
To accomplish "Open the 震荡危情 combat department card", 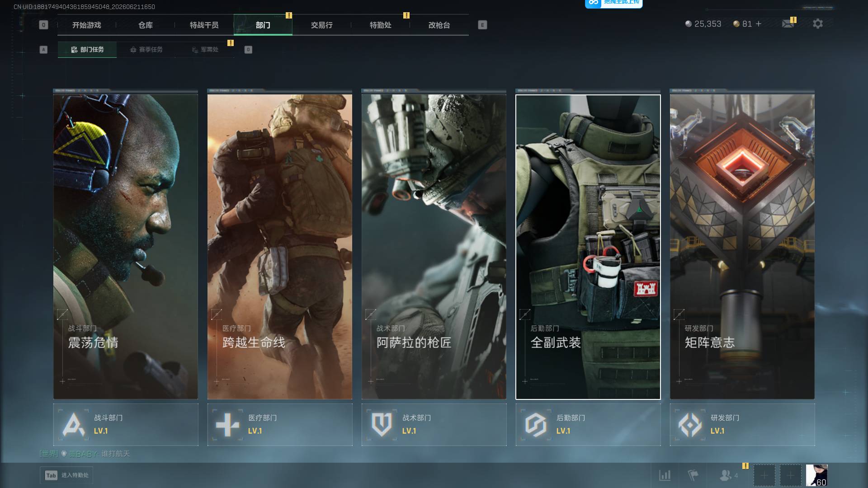I will [x=126, y=247].
